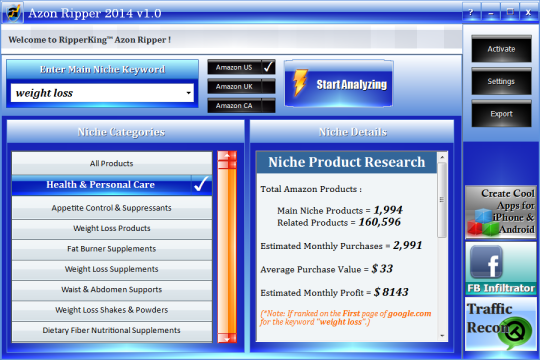Choose the Waist & Abdomen Supports category
The height and width of the screenshot is (360, 540).
(112, 289)
